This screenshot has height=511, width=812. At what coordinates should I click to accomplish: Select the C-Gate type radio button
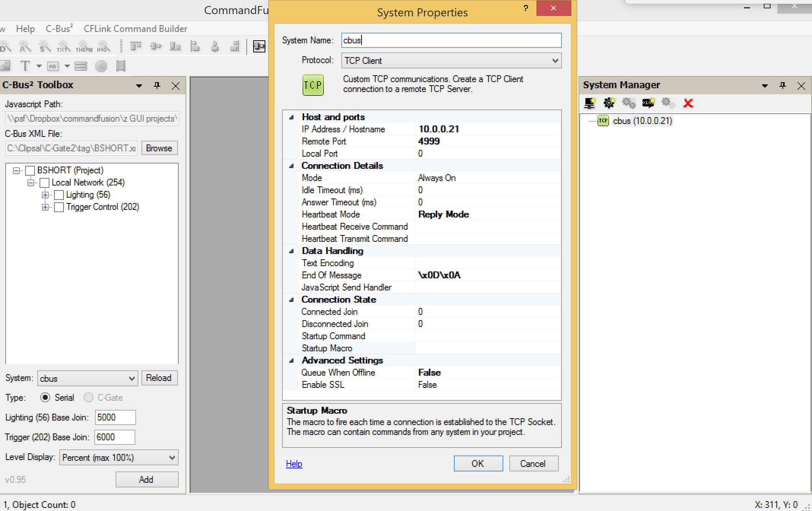pyautogui.click(x=89, y=397)
